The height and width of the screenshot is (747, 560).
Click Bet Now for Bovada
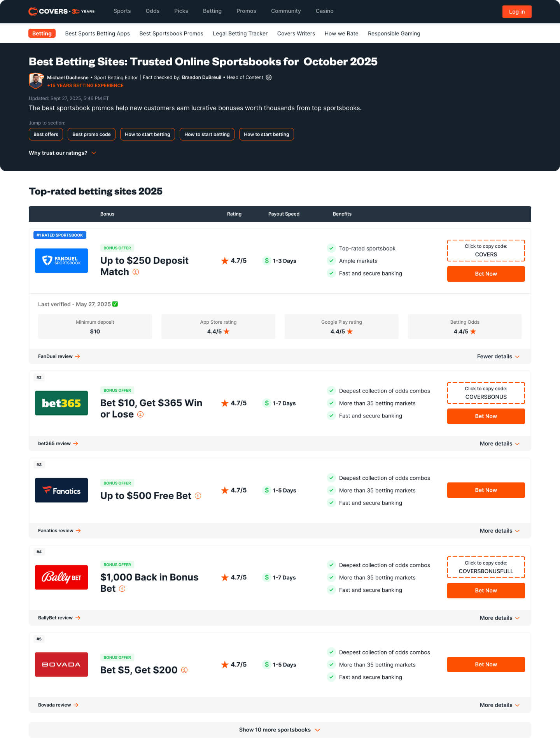486,665
